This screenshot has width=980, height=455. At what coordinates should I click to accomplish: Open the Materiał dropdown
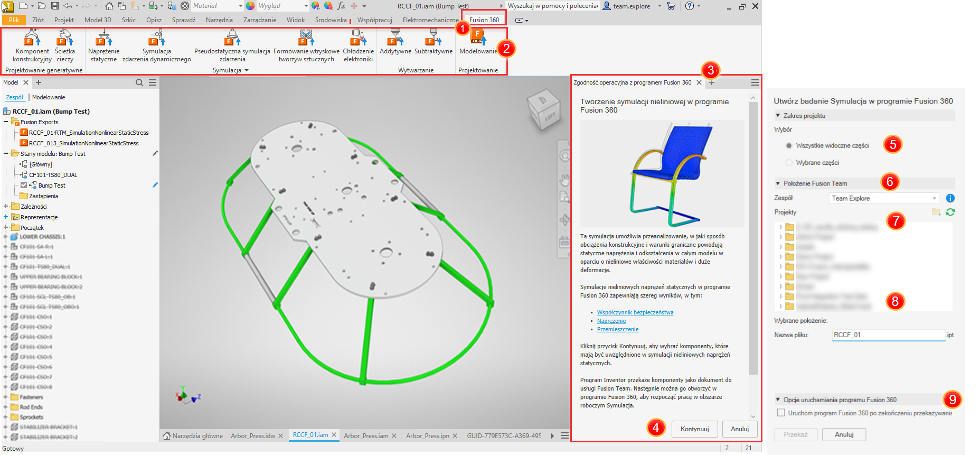pos(217,6)
